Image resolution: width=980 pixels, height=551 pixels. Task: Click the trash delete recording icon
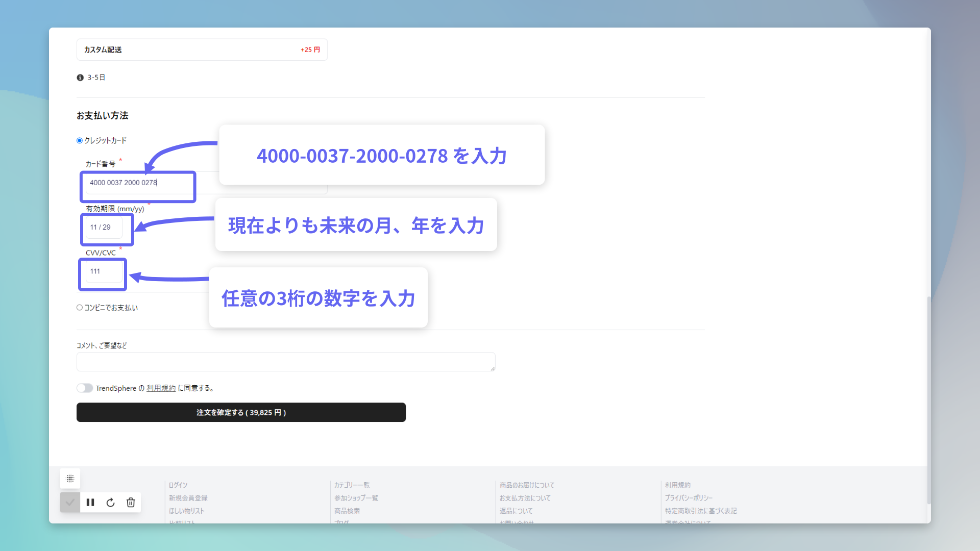click(x=131, y=503)
